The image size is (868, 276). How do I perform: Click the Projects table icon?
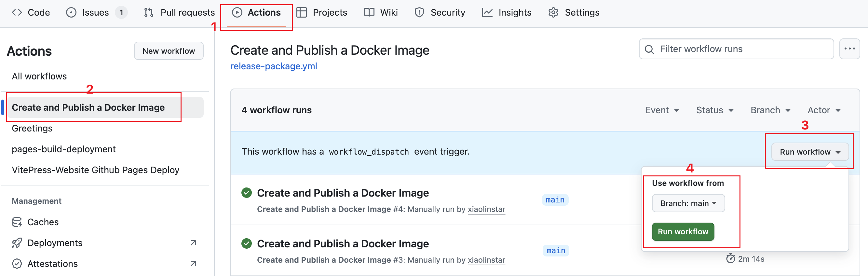(302, 12)
